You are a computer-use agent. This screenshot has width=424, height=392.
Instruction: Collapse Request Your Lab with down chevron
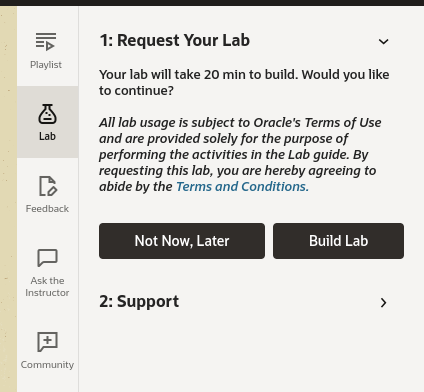pos(384,42)
